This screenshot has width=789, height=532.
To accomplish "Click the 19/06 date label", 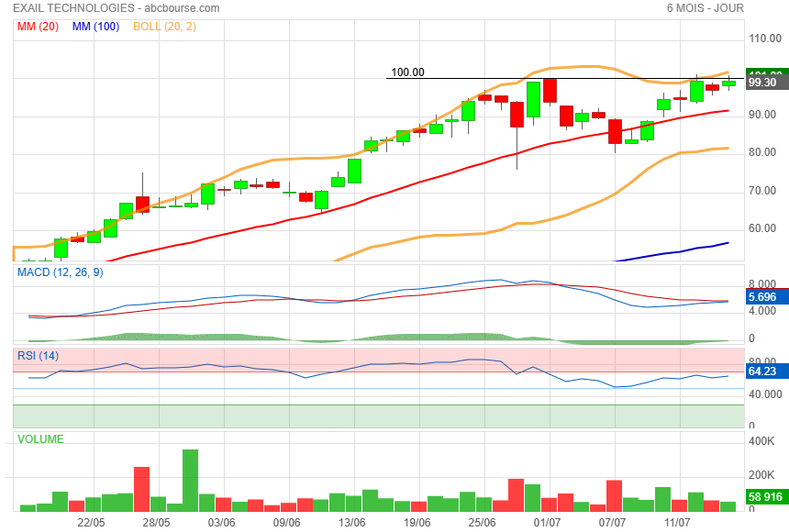I will pyautogui.click(x=417, y=523).
